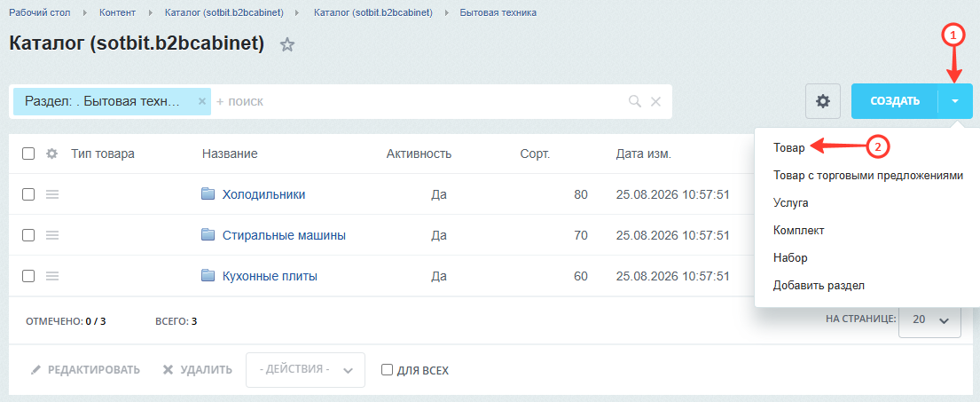This screenshot has height=402, width=980.
Task: Sort by Сорт. column header
Action: click(535, 154)
